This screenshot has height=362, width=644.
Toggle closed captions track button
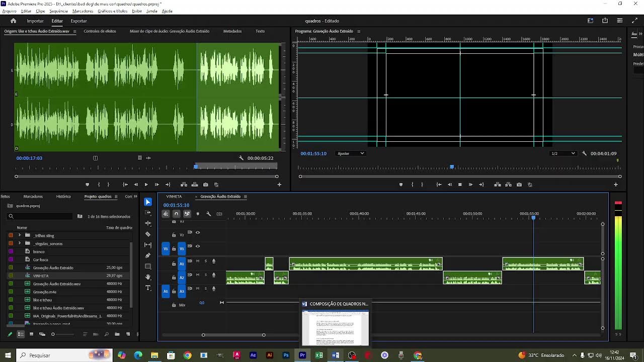pyautogui.click(x=219, y=214)
